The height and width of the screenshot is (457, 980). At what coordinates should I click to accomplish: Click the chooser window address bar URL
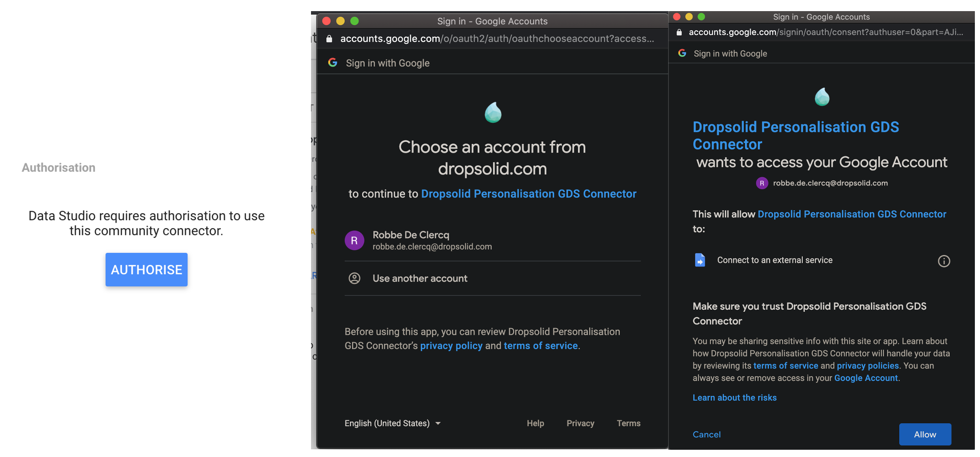497,39
